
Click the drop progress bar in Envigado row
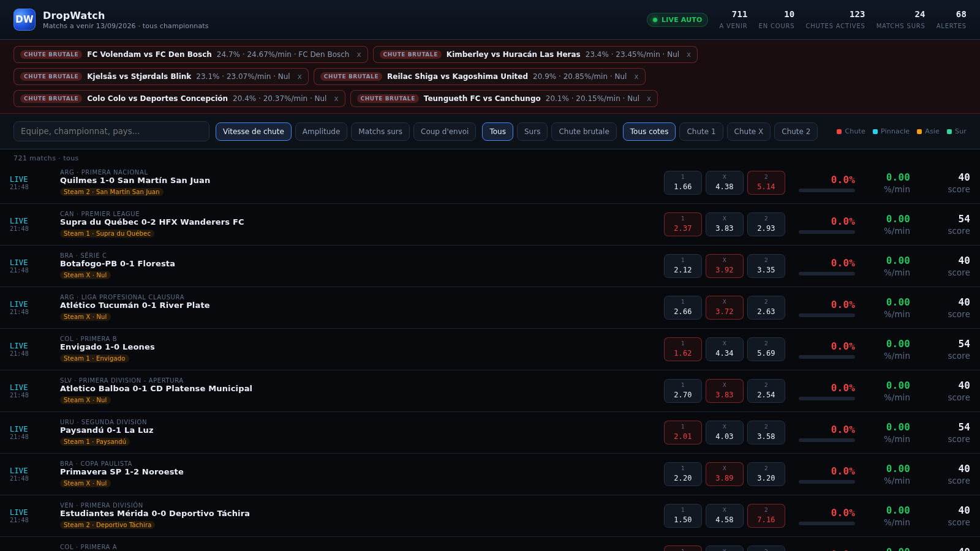coord(827,357)
